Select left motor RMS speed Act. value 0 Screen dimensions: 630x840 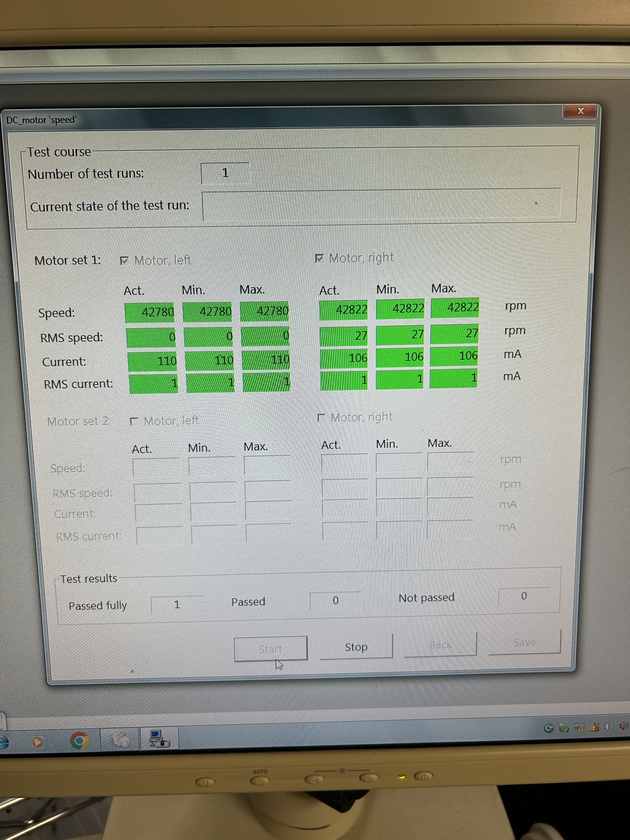(151, 337)
